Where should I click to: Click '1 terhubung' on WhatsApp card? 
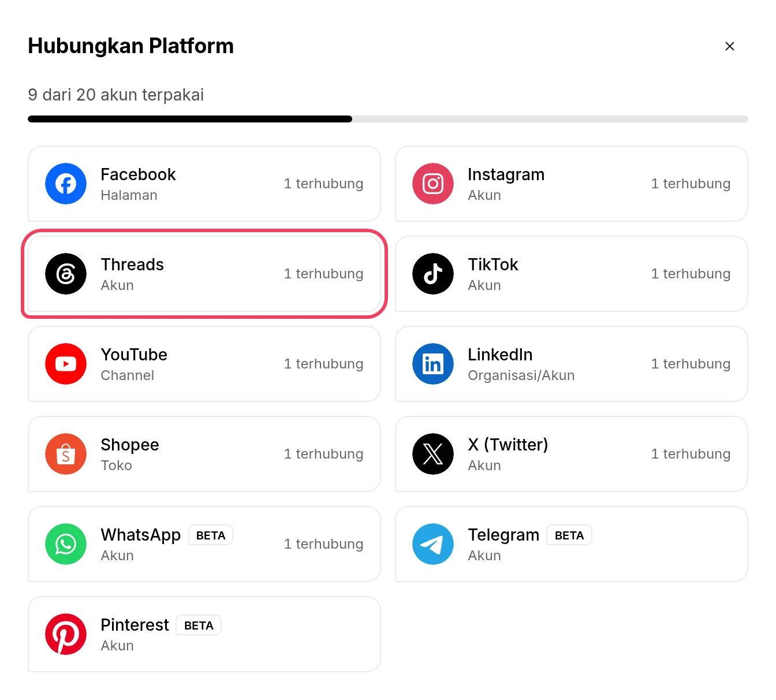click(x=323, y=544)
